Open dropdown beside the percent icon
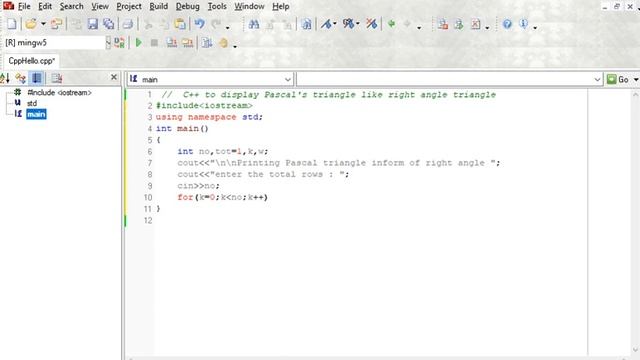The width and height of the screenshot is (640, 360). 358,24
